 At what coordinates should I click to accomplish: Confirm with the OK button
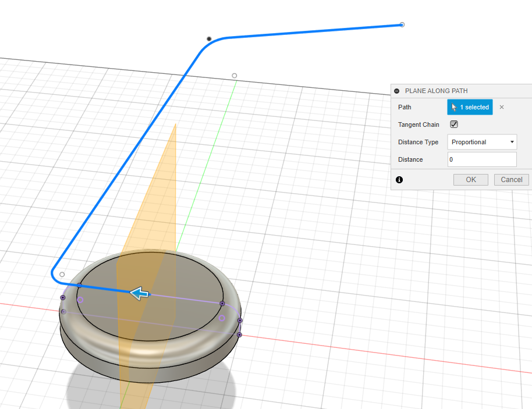coord(471,180)
